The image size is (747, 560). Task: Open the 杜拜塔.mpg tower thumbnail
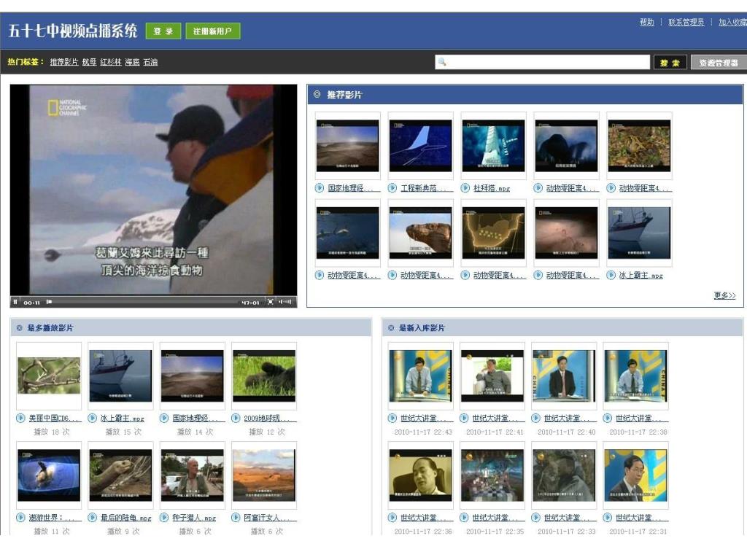pyautogui.click(x=493, y=146)
